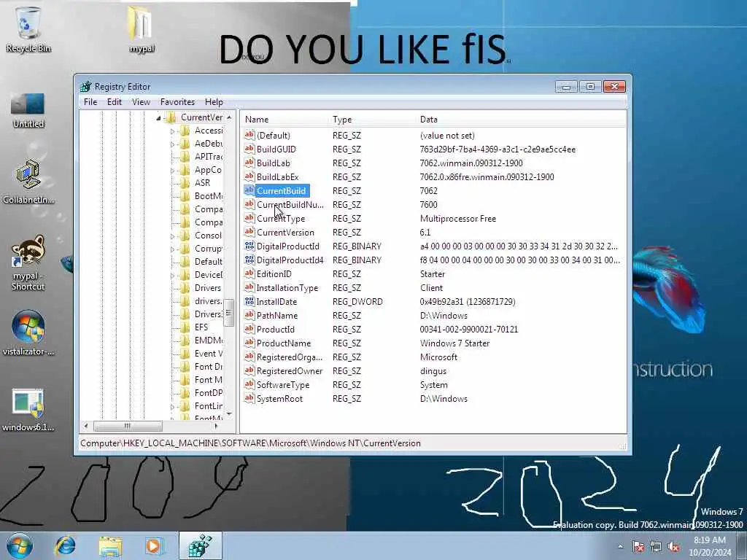
Task: Open the Edit menu
Action: click(115, 102)
